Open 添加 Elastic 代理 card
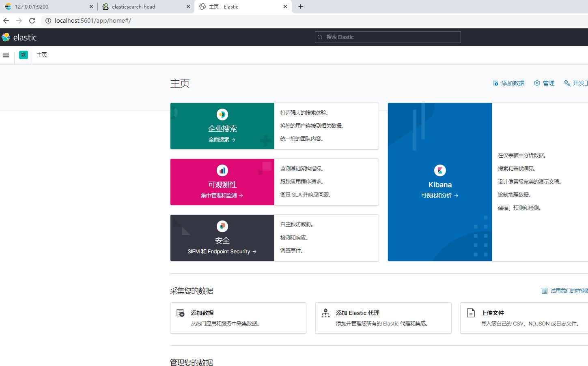The image size is (588, 366). click(x=383, y=318)
